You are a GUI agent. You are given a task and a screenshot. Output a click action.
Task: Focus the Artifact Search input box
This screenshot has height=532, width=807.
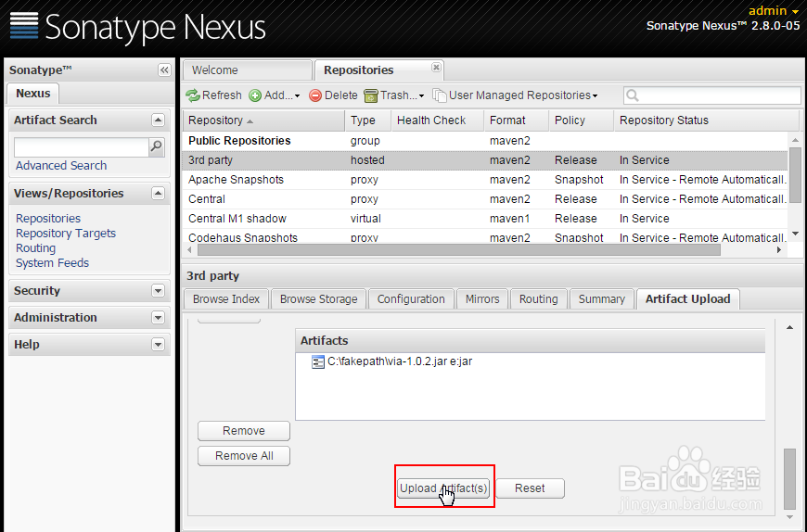[82, 147]
